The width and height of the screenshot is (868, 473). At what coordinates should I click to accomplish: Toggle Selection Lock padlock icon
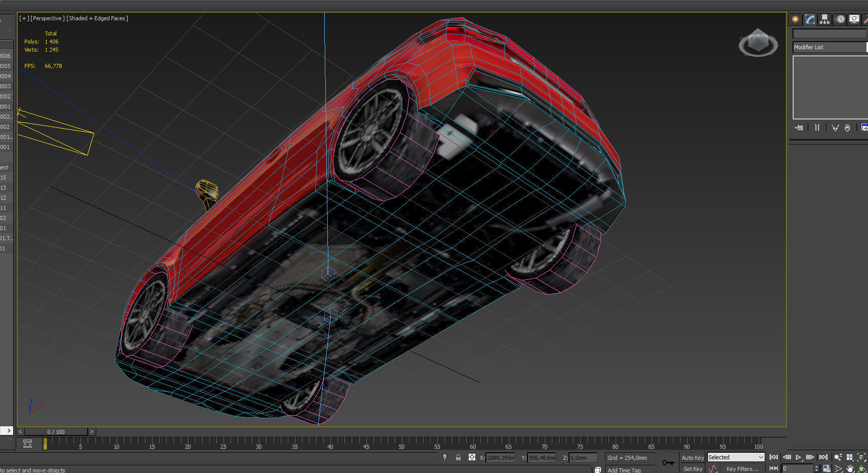(458, 457)
